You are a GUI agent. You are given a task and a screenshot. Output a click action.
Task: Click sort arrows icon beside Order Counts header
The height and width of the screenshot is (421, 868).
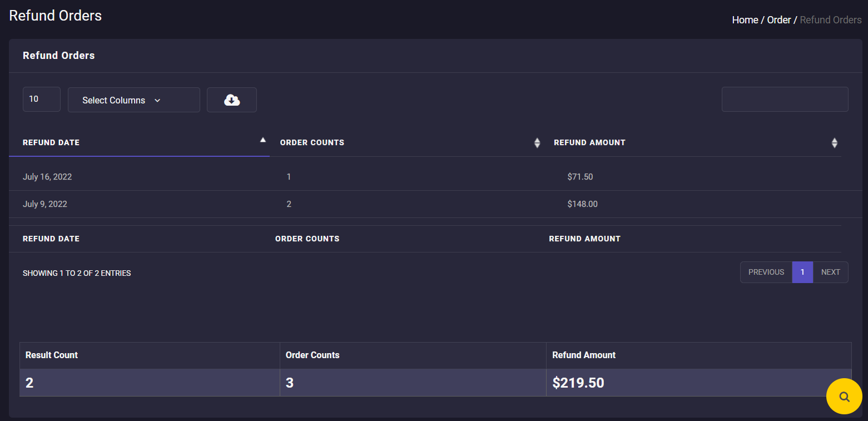[x=537, y=143]
